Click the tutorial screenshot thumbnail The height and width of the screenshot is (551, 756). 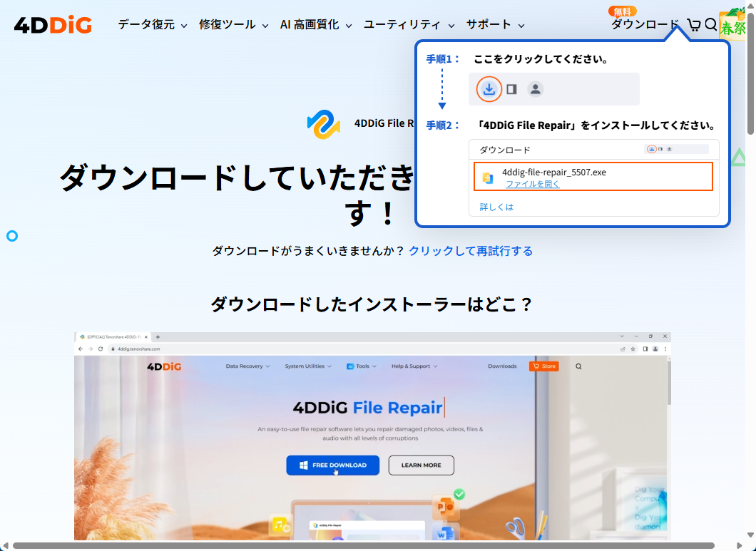372,436
